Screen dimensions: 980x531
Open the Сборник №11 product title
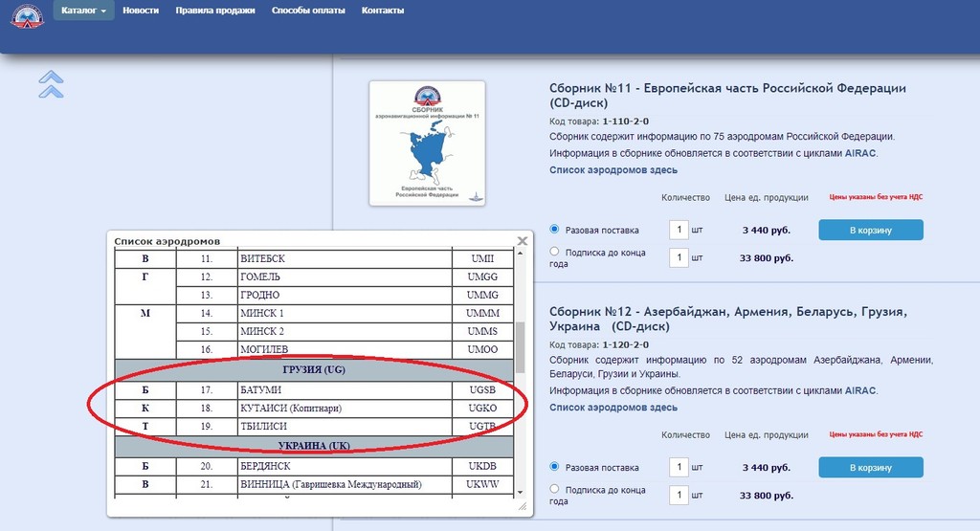[x=727, y=96]
